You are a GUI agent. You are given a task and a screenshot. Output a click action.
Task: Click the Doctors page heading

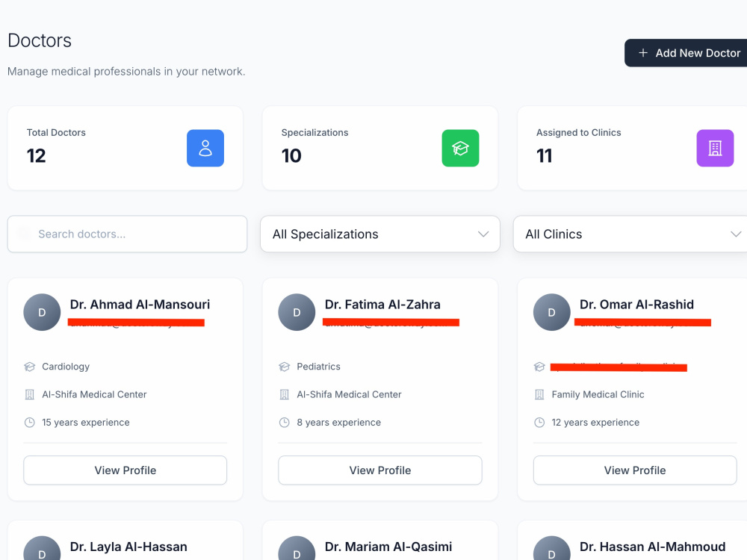pos(40,40)
